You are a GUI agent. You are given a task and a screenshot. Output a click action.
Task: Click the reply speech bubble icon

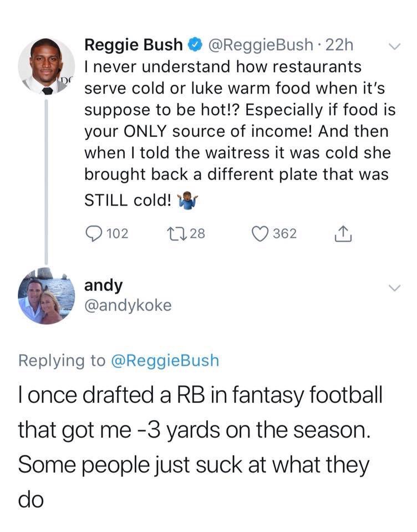coord(93,233)
